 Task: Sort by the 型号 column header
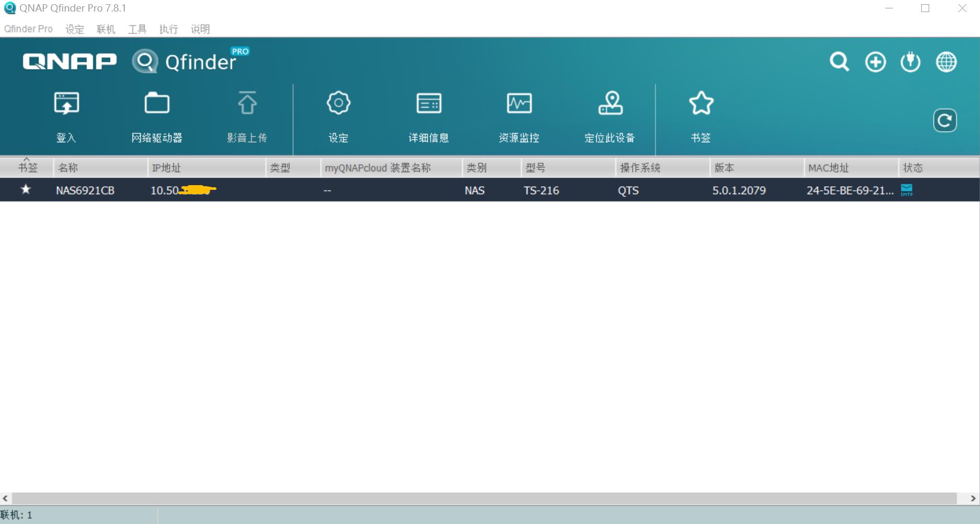click(x=568, y=168)
